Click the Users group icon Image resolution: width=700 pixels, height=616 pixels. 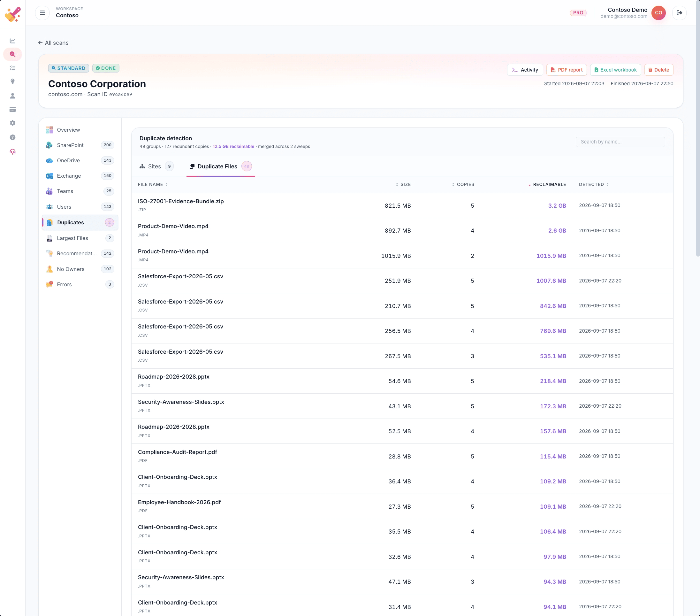[x=49, y=207]
